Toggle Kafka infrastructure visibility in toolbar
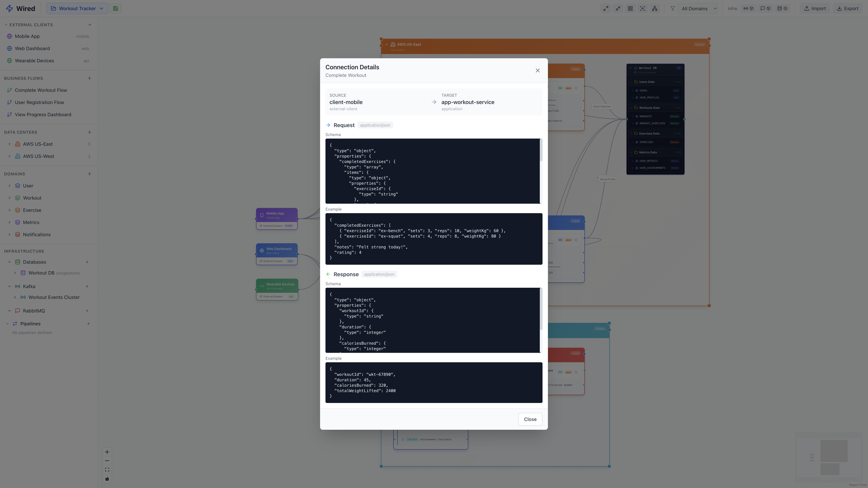This screenshot has width=868, height=488. tap(748, 8)
